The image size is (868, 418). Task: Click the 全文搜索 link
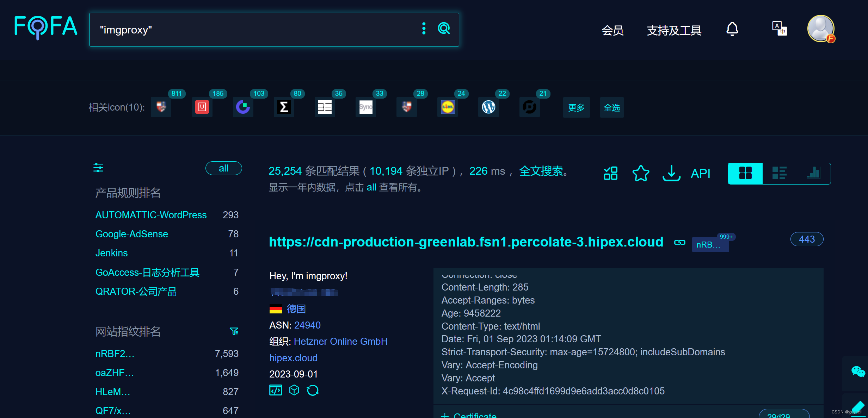[x=541, y=171]
